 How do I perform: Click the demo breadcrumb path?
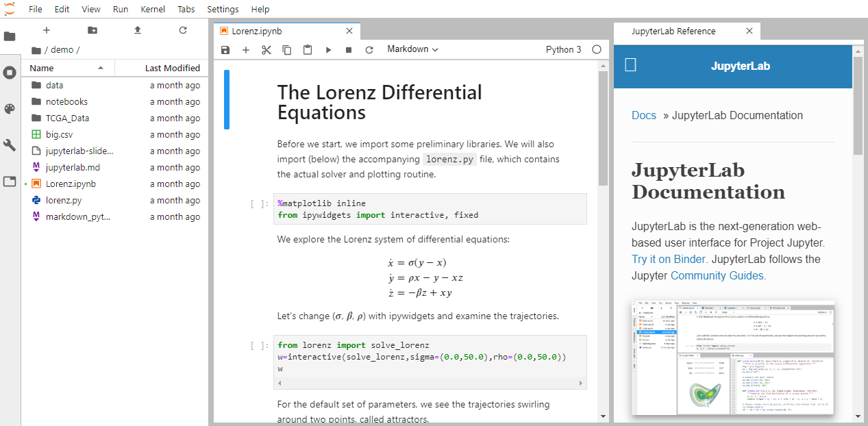point(62,50)
